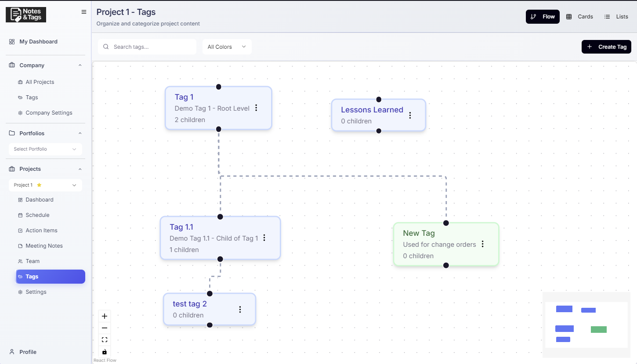Collapse the Company section in sidebar
Viewport: 637px width, 364px height.
coord(80,65)
